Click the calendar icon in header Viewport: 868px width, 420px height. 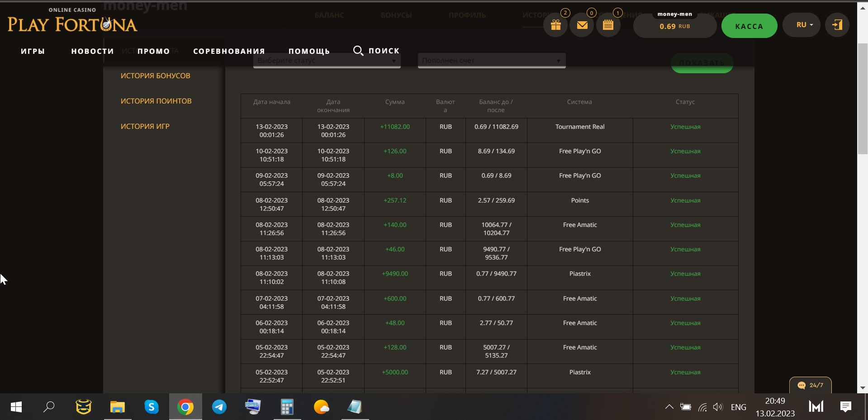coord(608,25)
